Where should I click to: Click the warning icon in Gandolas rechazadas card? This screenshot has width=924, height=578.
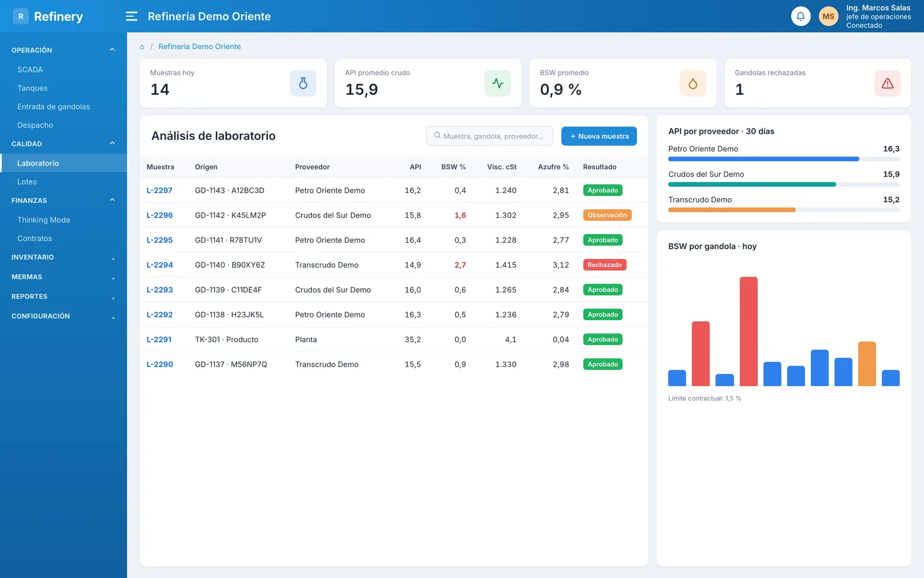pos(888,83)
